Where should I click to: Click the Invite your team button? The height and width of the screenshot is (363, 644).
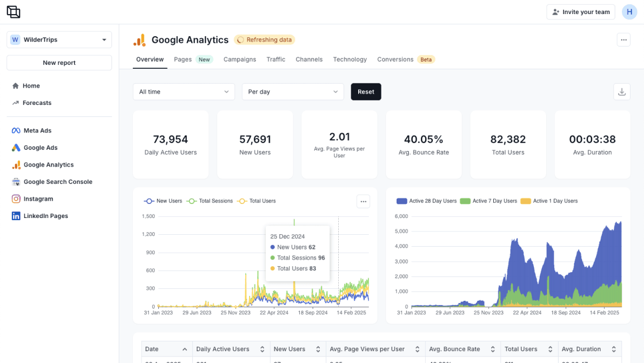click(580, 12)
